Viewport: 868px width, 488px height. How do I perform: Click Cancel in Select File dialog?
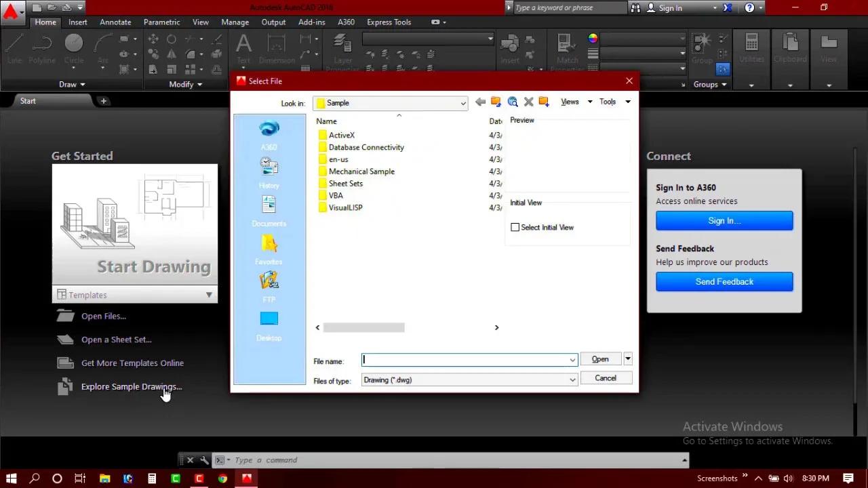[606, 378]
